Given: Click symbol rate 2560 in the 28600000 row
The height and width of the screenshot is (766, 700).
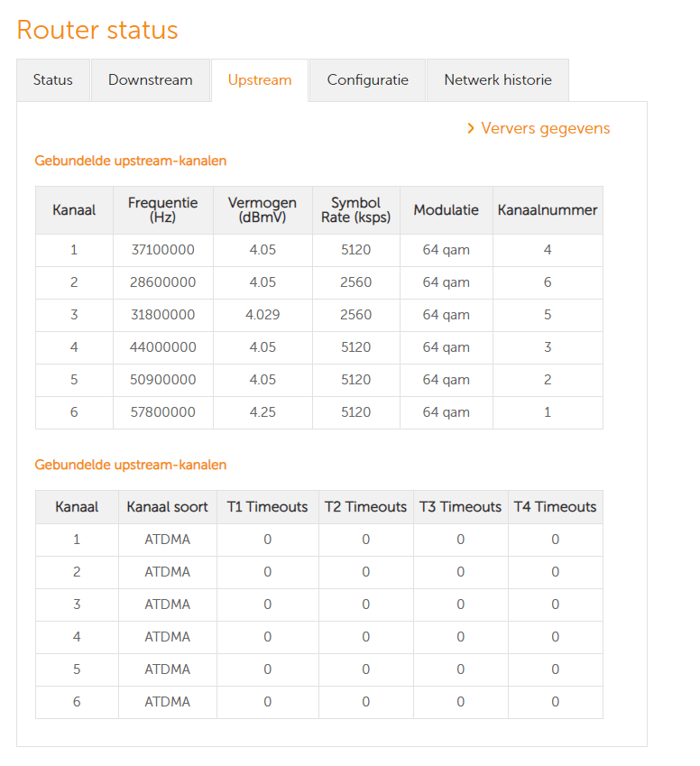Looking at the screenshot, I should pos(355,282).
